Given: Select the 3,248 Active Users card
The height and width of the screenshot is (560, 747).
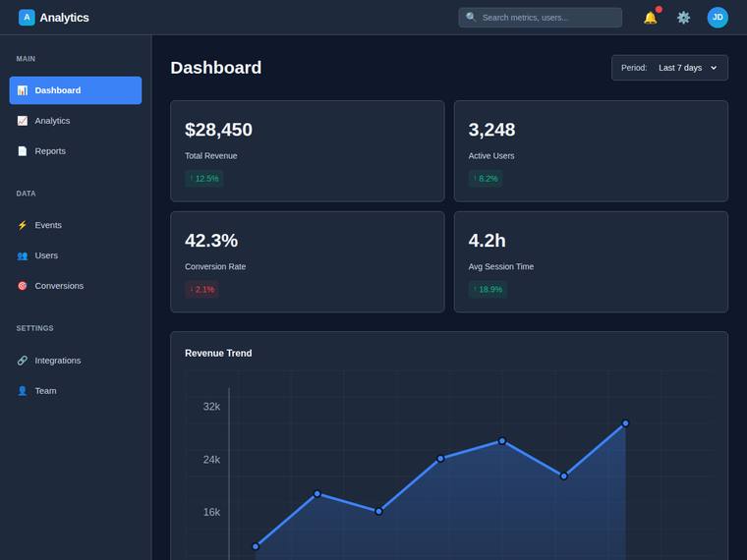Looking at the screenshot, I should (592, 151).
